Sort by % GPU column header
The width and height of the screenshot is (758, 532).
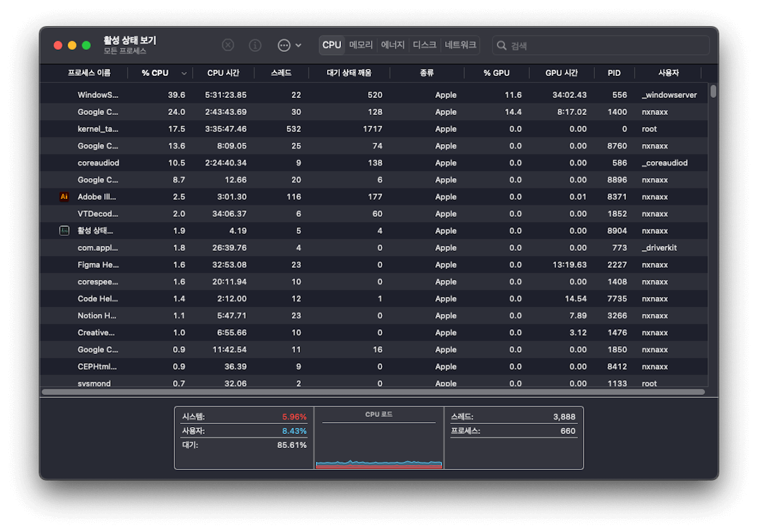coord(496,73)
